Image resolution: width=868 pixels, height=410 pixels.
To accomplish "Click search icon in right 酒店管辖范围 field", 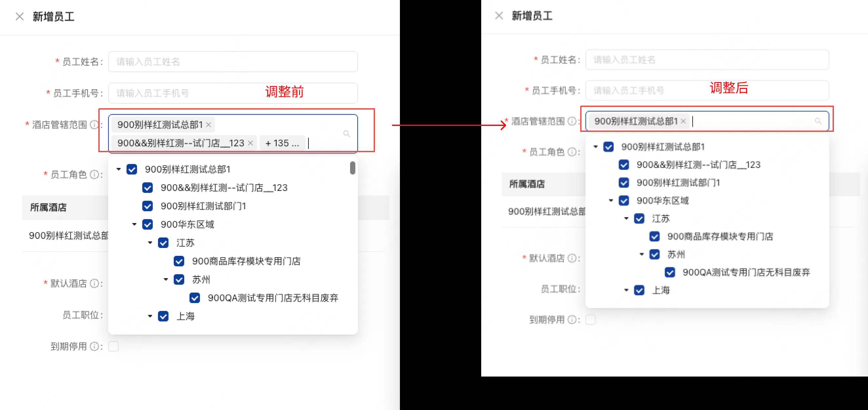I will tap(818, 121).
